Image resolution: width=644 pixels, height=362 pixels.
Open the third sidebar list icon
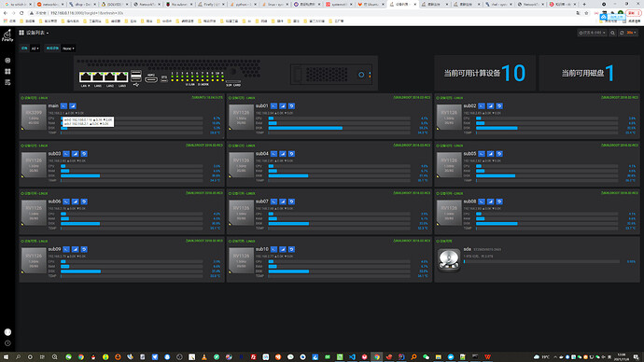7,82
